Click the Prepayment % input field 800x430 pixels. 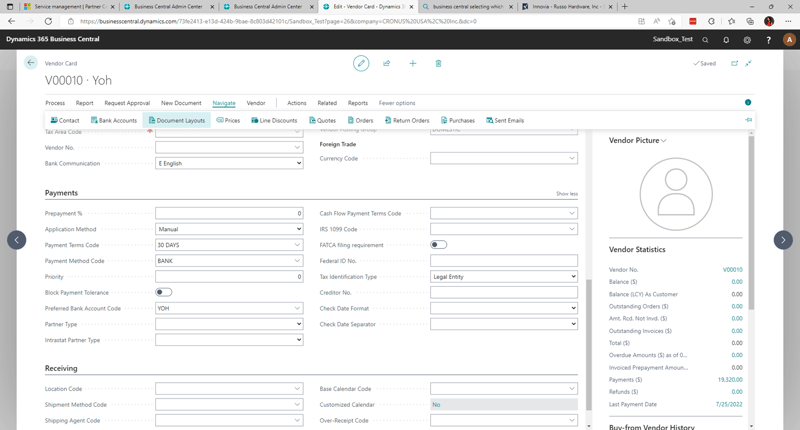pos(229,213)
